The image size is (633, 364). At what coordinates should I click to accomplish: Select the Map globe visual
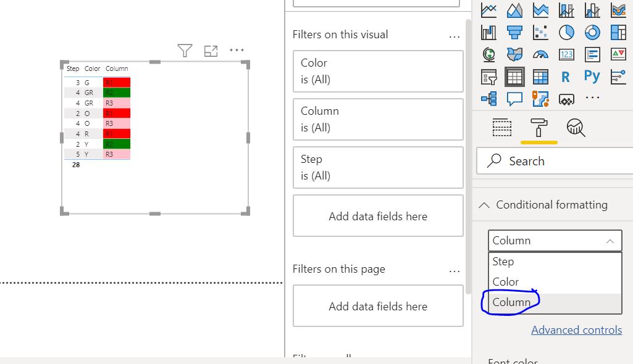[x=488, y=54]
